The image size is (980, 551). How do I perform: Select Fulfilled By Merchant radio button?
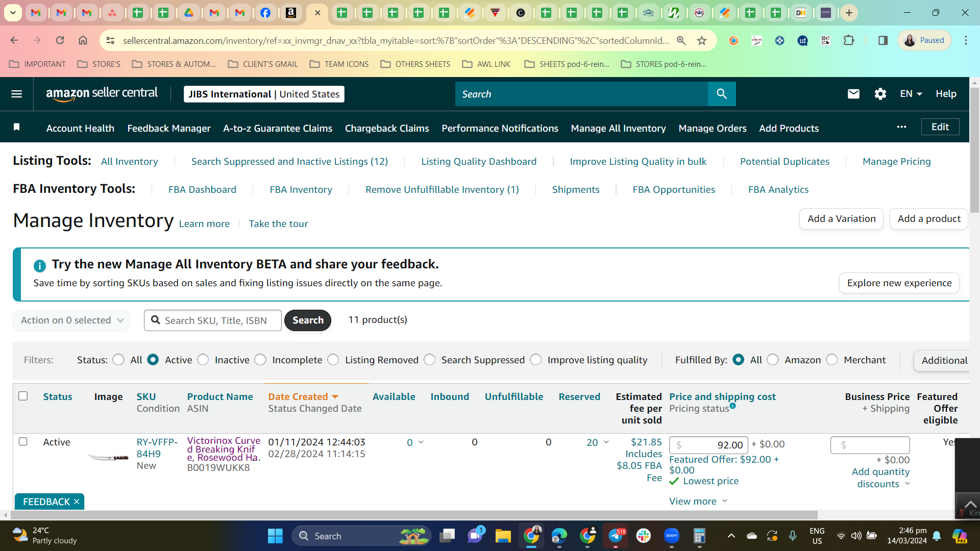coord(832,360)
